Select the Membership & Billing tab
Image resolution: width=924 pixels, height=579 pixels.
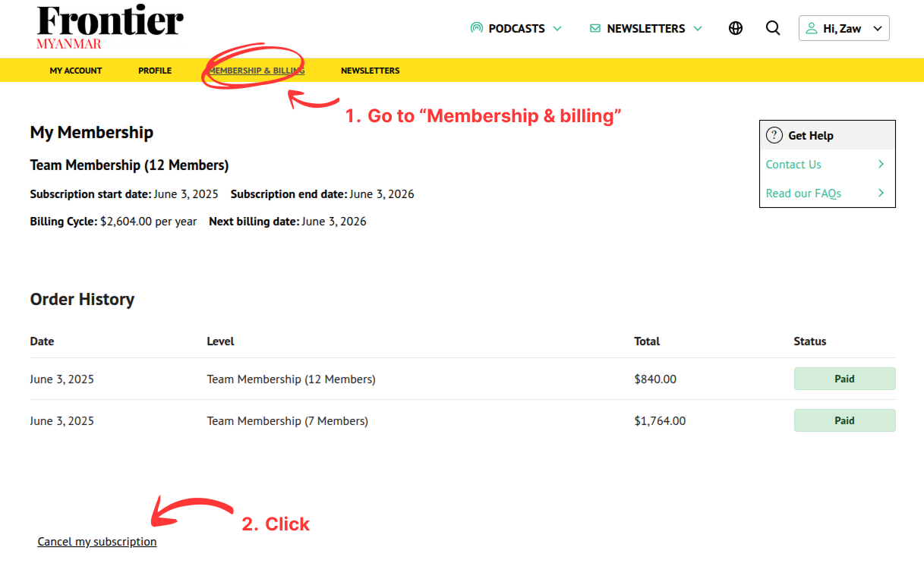[257, 70]
